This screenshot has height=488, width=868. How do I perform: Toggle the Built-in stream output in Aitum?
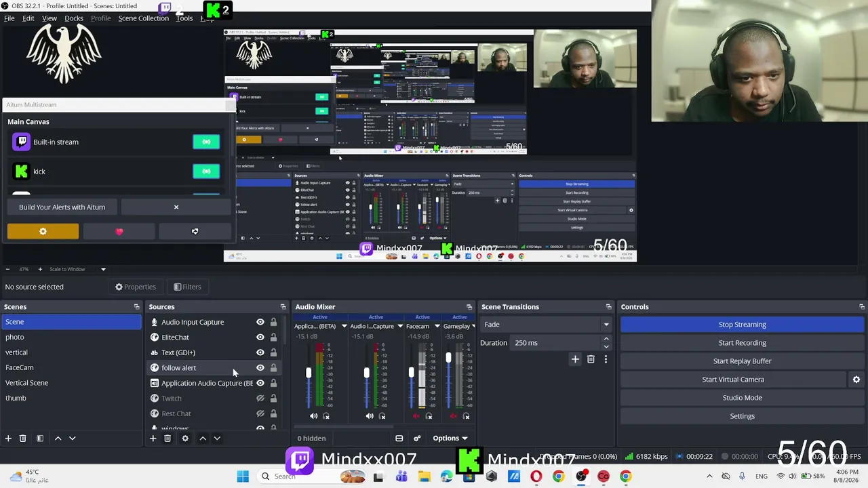206,142
